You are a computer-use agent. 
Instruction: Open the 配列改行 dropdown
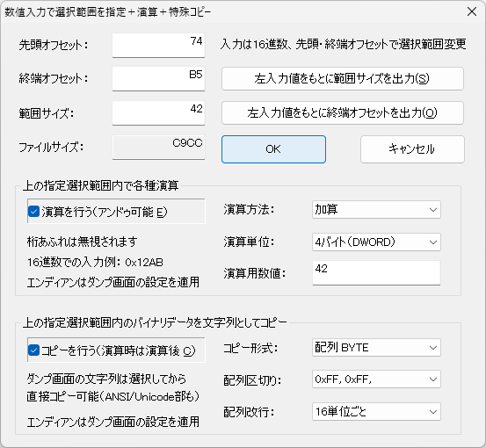(x=376, y=412)
